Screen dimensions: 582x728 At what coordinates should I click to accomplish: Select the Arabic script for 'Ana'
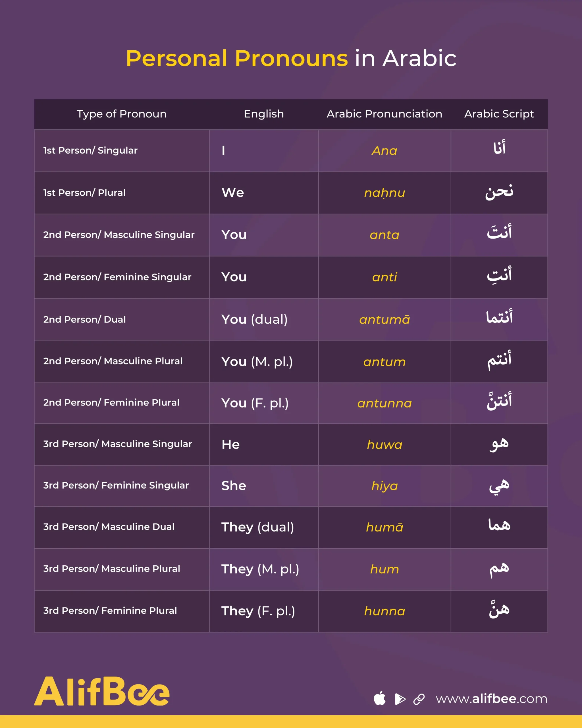[x=499, y=148]
